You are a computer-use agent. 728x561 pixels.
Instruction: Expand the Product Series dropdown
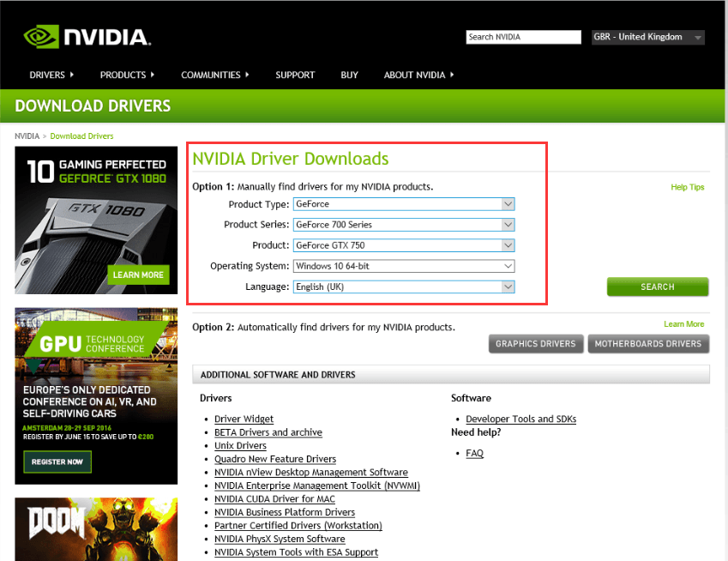pos(404,225)
